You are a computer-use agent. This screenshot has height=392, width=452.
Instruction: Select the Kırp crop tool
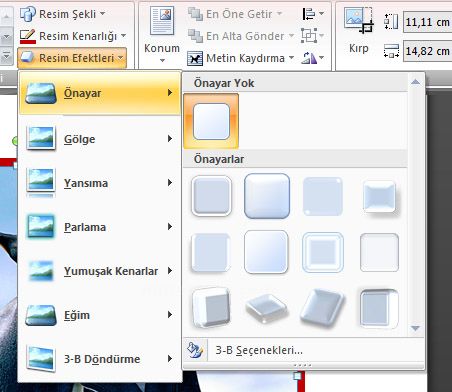coord(359,31)
